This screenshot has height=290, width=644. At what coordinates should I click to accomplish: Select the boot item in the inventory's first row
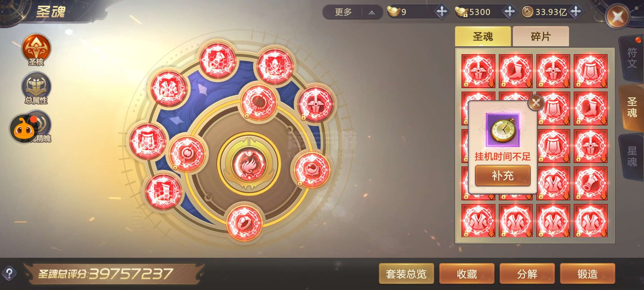coord(515,71)
